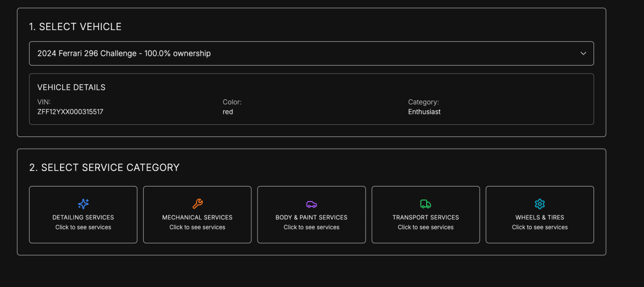This screenshot has height=287, width=644.
Task: Click the 1. SELECT VEHICLE heading
Action: tap(75, 26)
